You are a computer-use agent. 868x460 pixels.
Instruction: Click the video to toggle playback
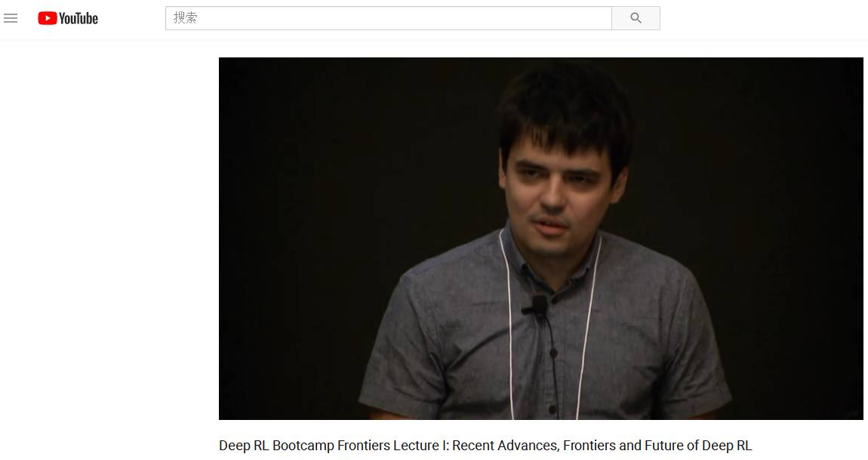tap(541, 239)
